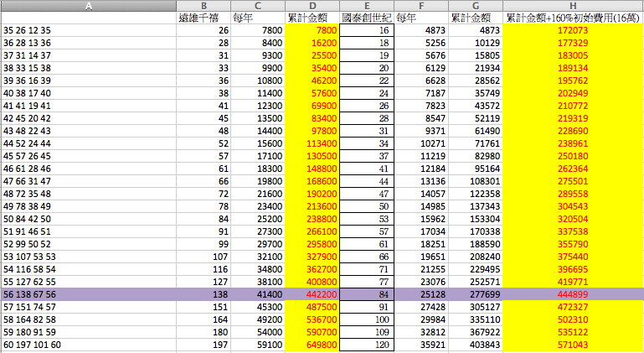Select cell with value 32812

[421, 332]
